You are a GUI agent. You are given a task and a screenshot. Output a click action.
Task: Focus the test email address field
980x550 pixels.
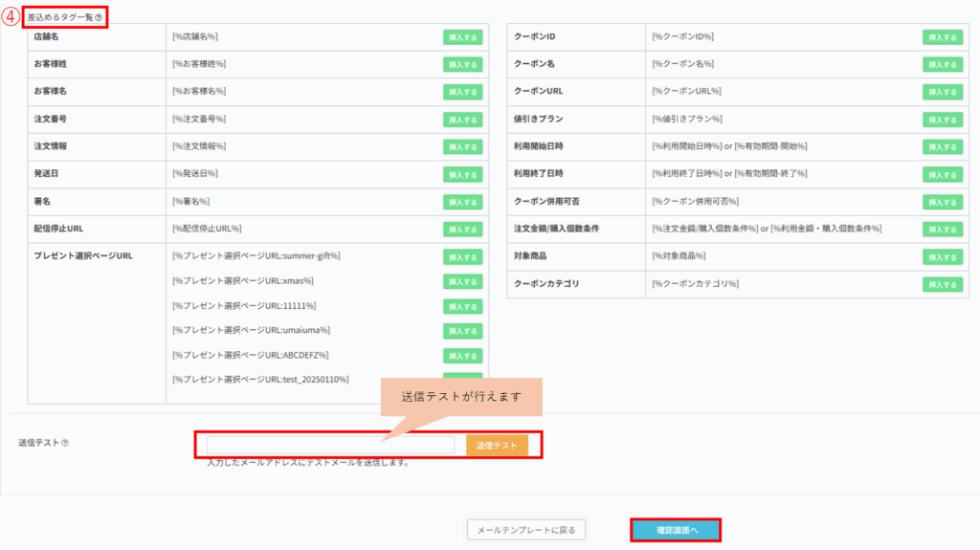[x=330, y=445]
